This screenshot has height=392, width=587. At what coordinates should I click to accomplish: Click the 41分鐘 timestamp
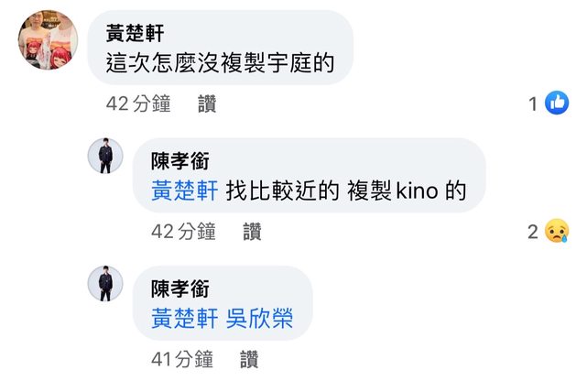pyautogui.click(x=182, y=359)
